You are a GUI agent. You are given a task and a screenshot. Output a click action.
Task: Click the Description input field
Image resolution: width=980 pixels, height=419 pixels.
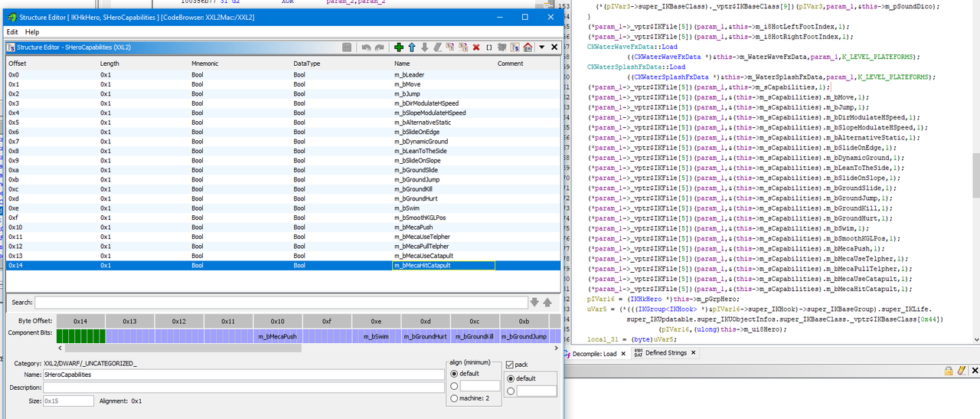click(x=243, y=388)
